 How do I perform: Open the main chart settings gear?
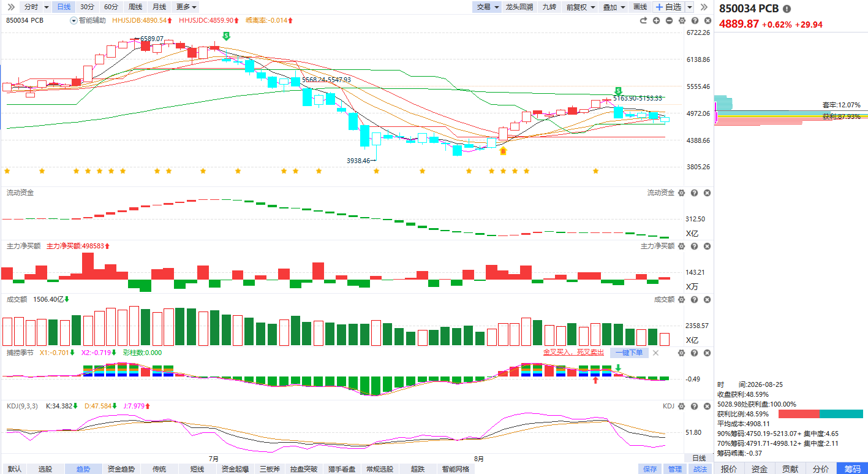point(682,20)
